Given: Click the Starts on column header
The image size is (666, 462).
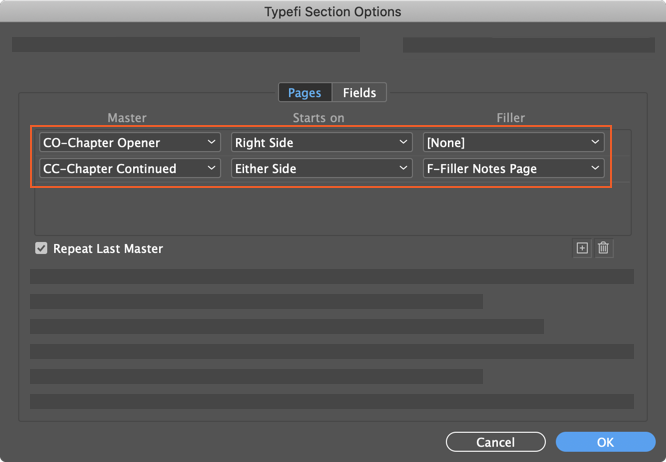Looking at the screenshot, I should pos(319,118).
